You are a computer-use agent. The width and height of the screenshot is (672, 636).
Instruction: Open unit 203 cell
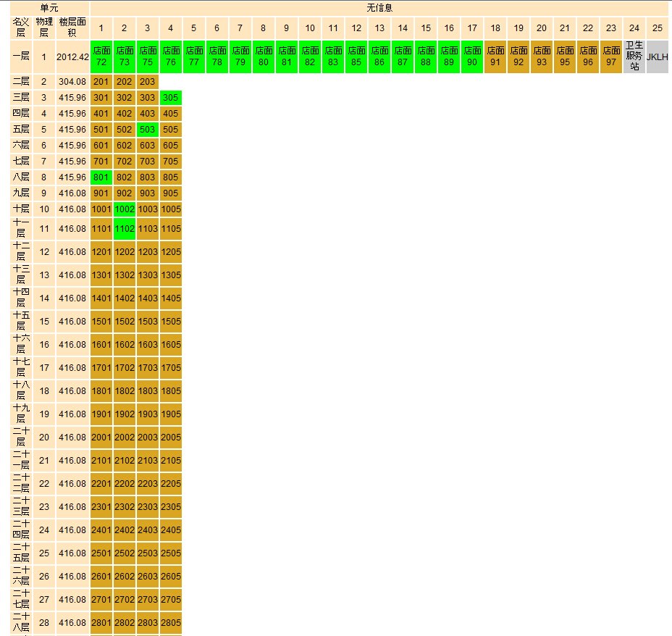[148, 81]
